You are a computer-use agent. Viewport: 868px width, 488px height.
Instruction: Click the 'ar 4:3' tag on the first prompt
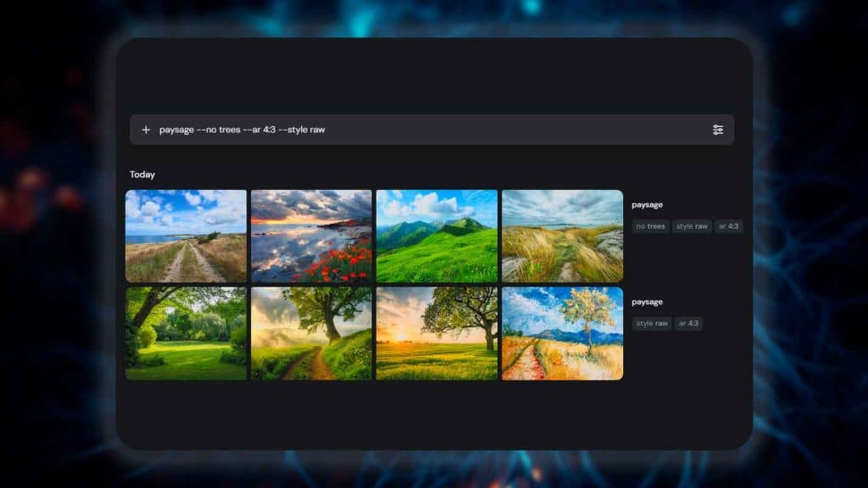coord(731,225)
